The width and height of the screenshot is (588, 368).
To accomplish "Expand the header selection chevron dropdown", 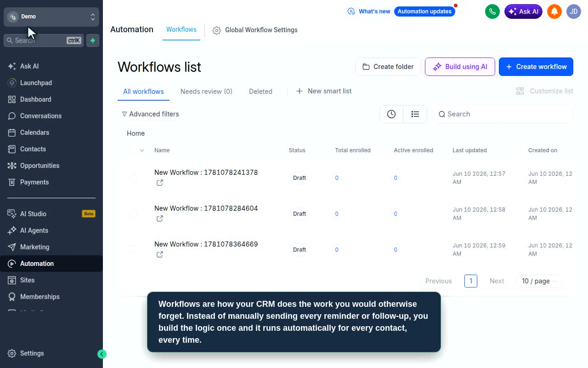I will (x=142, y=150).
